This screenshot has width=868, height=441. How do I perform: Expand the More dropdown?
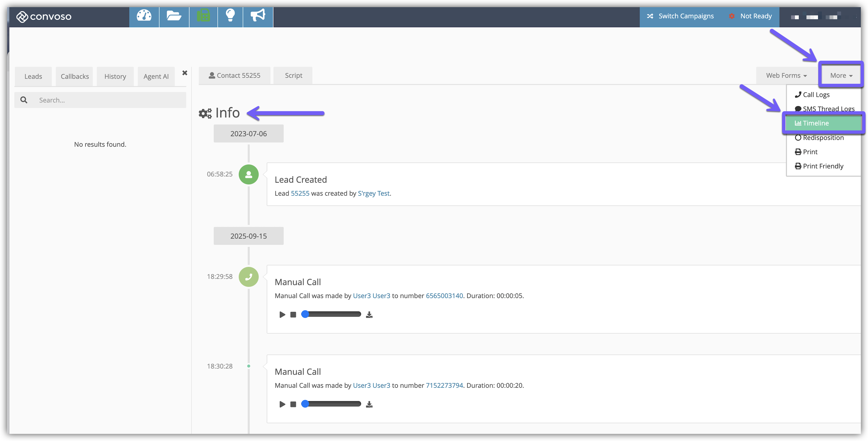[841, 76]
